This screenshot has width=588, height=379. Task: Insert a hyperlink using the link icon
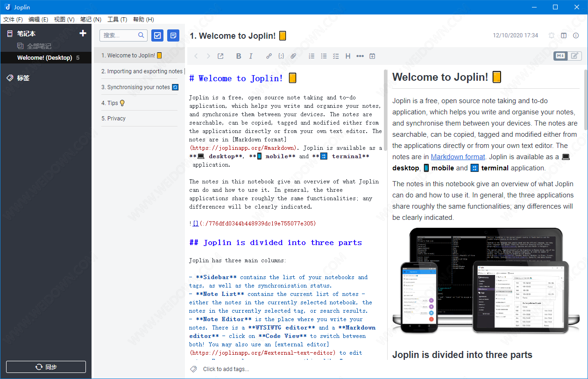(269, 56)
